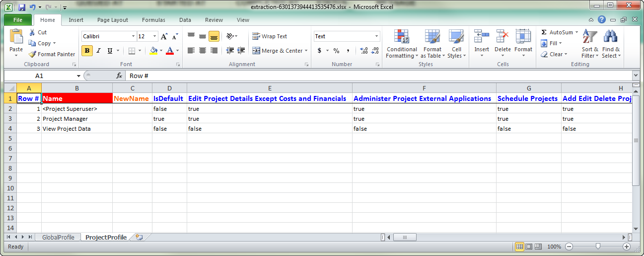The height and width of the screenshot is (256, 644).
Task: Expand the Text number format dropdown
Action: pos(376,36)
